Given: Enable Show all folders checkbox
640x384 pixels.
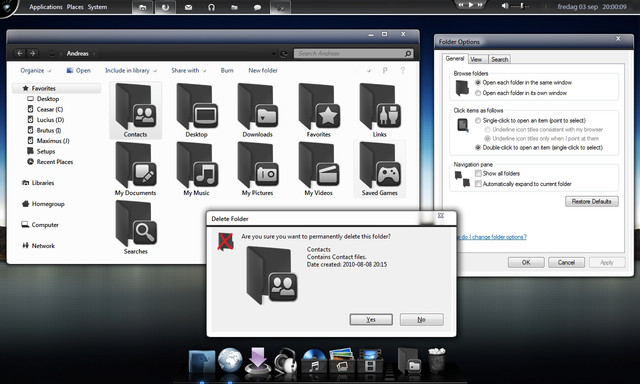Looking at the screenshot, I should [478, 173].
